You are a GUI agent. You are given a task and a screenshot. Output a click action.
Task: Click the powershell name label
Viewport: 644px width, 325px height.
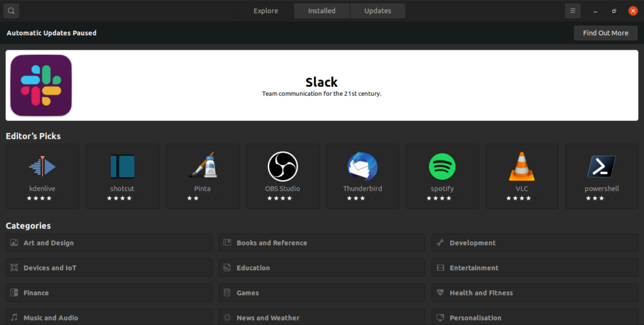602,189
